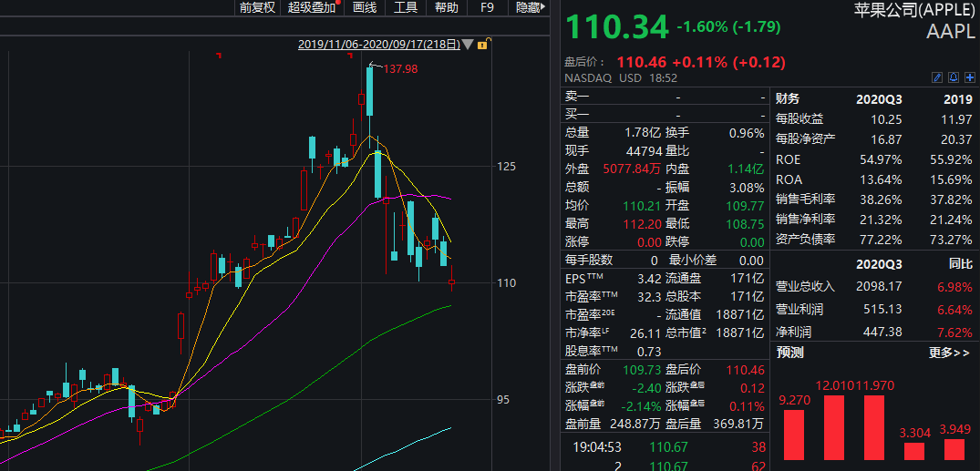Image resolution: width=980 pixels, height=471 pixels.
Task: Click the blue plus add-to-watchlist icon
Action: (969, 77)
